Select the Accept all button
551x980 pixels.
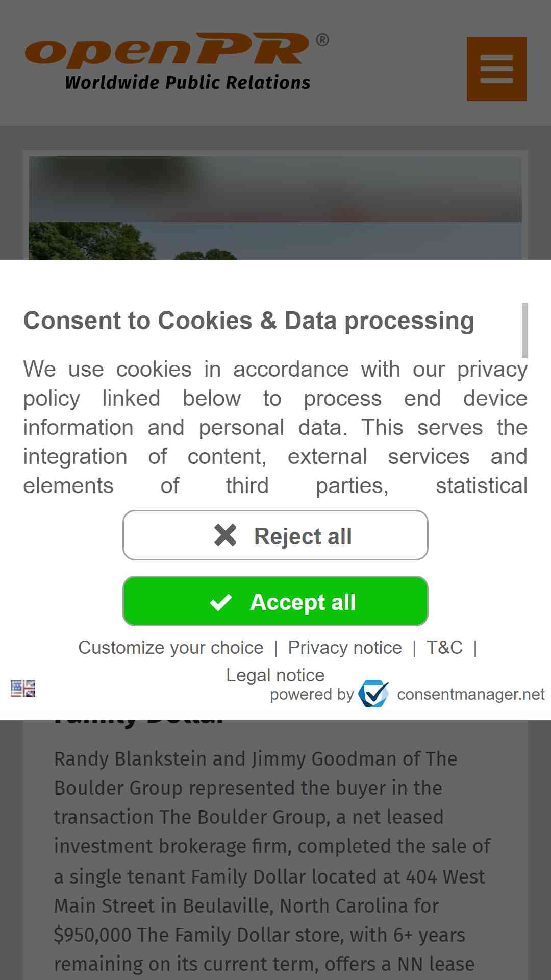click(275, 601)
